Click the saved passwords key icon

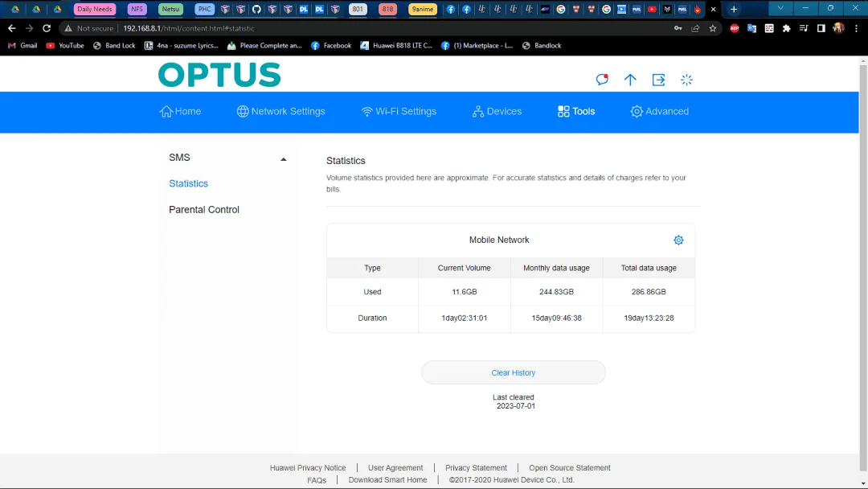tap(678, 28)
